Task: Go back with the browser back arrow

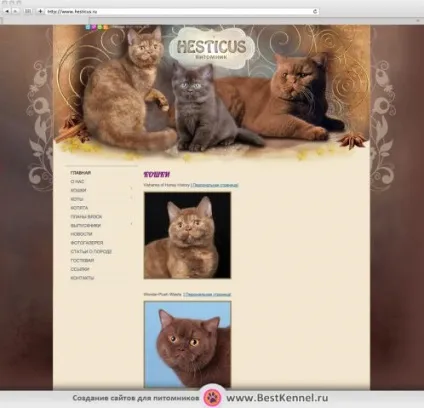Action: (x=7, y=11)
